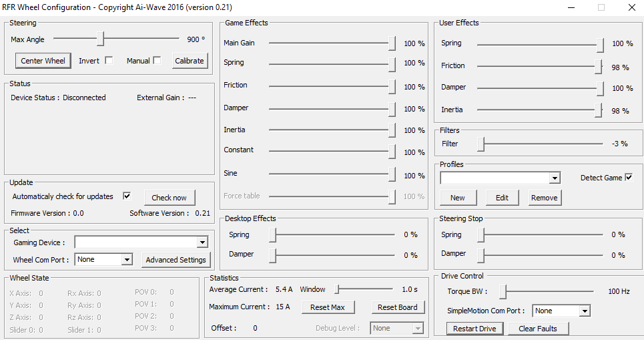Expand the Wheel Com Port dropdown
This screenshot has height=340, width=644.
(x=127, y=259)
